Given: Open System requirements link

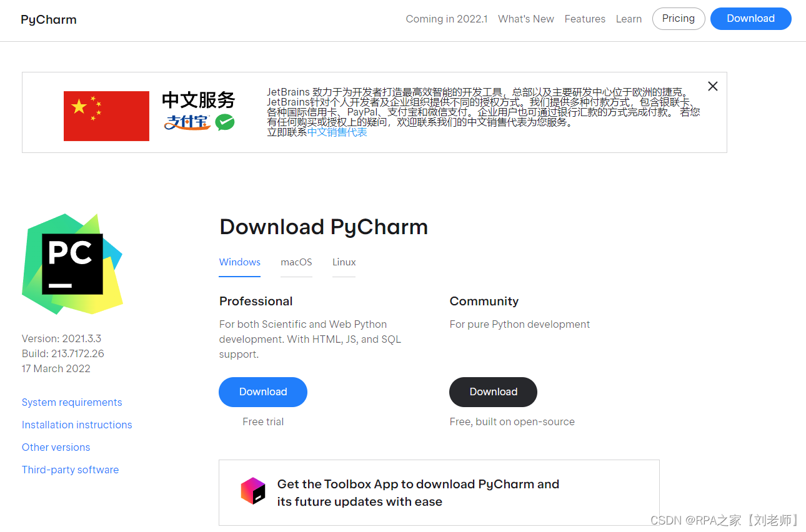Looking at the screenshot, I should 72,402.
